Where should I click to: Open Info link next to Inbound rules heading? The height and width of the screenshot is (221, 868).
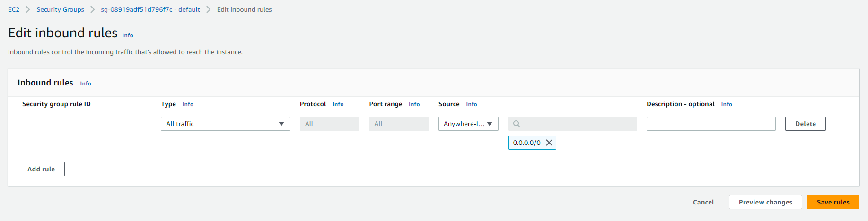click(86, 84)
